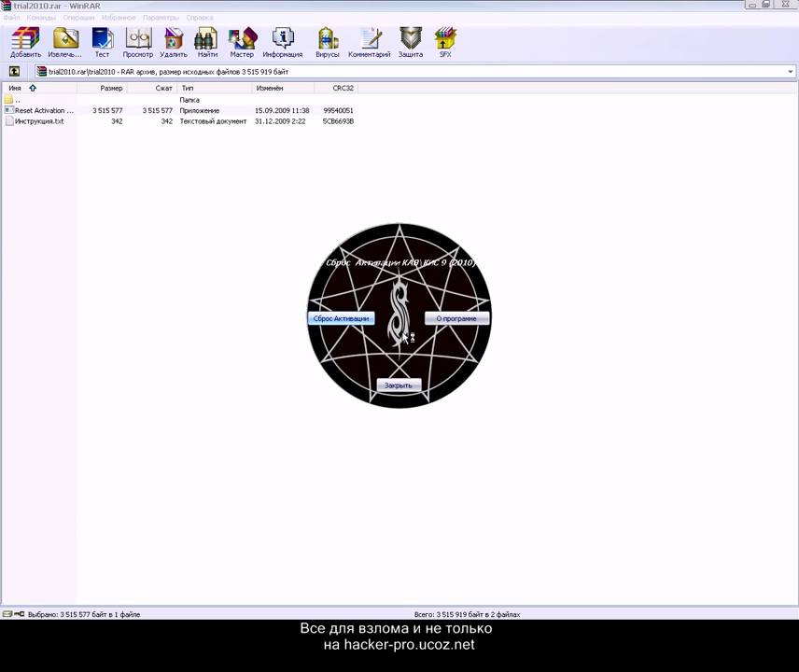Click the drive icon in status bar
The height and width of the screenshot is (672, 799).
[7, 614]
